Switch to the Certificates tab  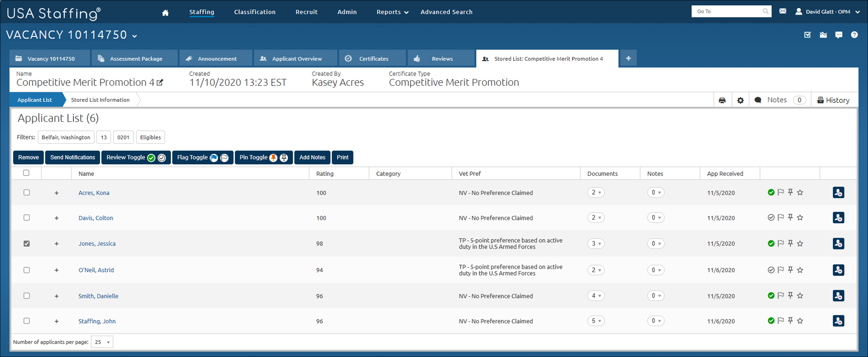click(373, 58)
